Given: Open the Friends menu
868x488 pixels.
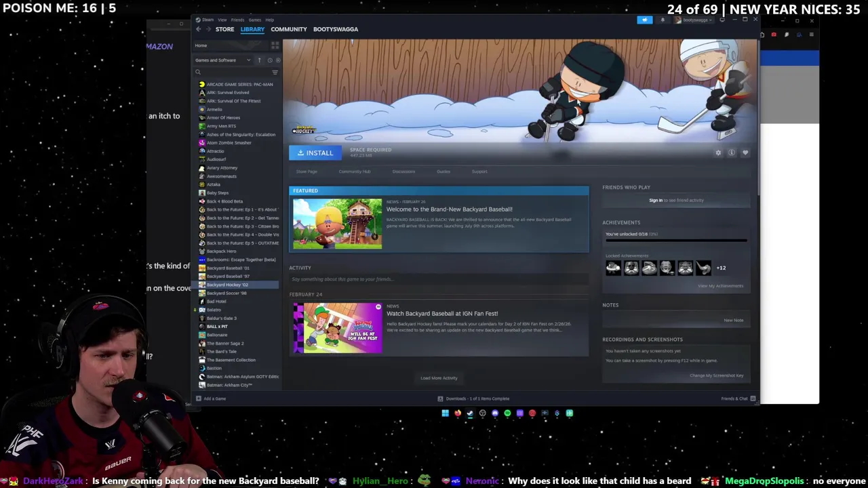Looking at the screenshot, I should 237,20.
